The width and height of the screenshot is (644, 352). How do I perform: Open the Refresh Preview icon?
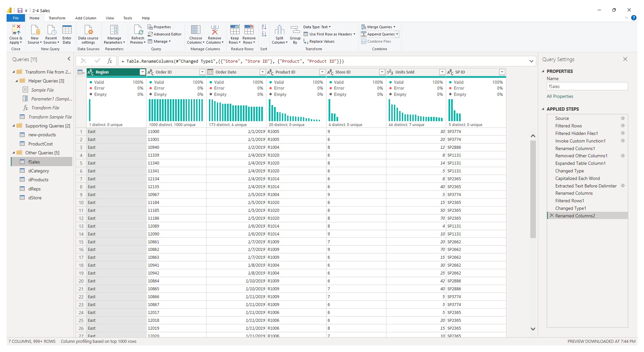point(138,30)
